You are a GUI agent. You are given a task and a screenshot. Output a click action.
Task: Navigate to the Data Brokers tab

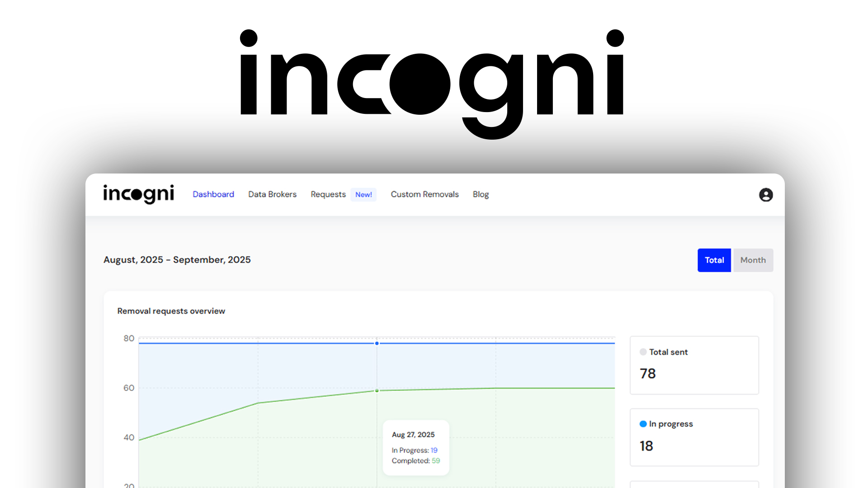[272, 194]
